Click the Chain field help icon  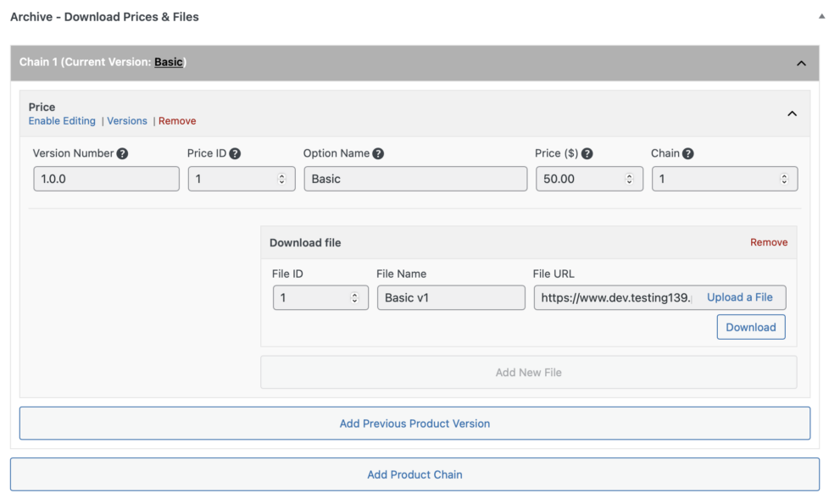[x=688, y=153]
